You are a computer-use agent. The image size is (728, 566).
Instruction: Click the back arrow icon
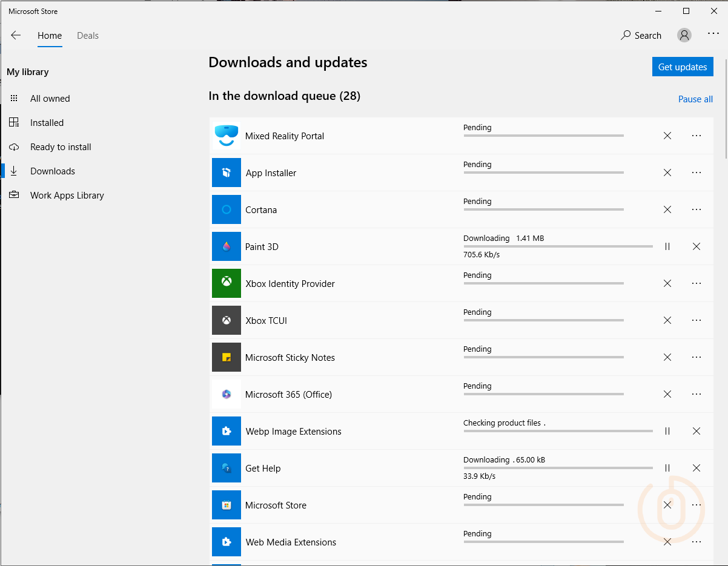click(x=16, y=35)
